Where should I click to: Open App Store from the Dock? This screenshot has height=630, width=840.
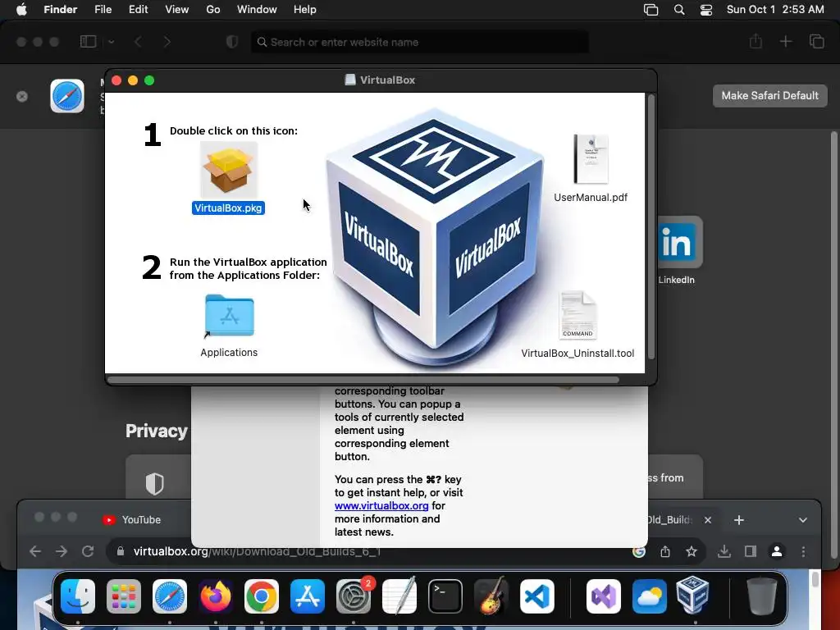click(x=308, y=596)
